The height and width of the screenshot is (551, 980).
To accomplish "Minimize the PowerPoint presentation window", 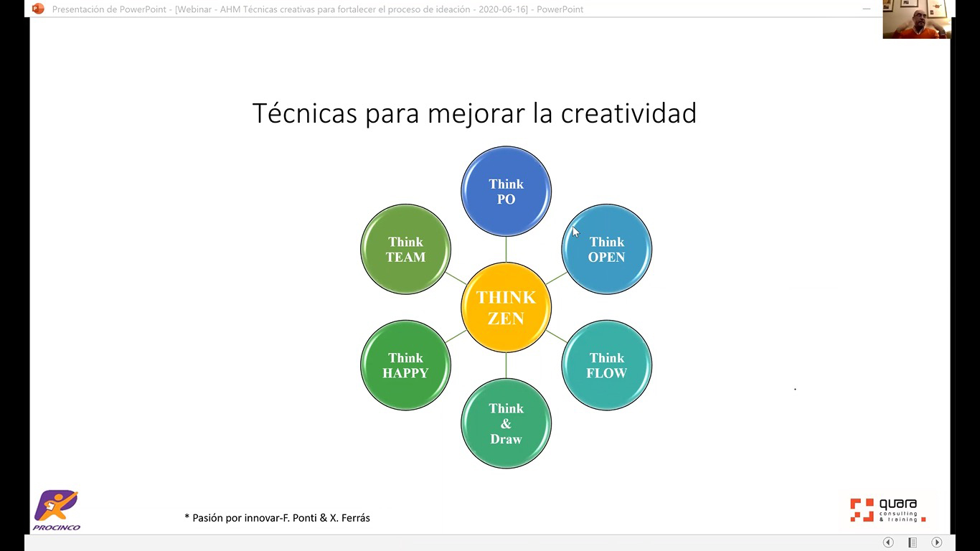I will (867, 9).
